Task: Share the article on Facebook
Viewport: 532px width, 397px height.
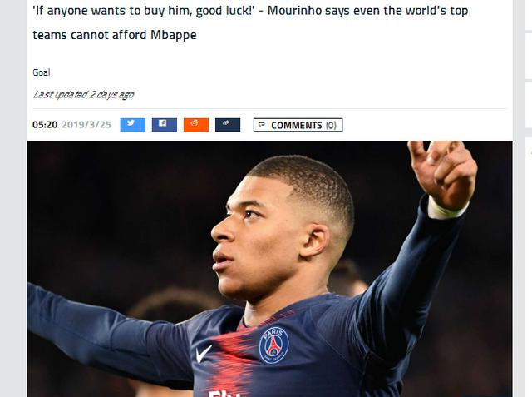Action: [165, 125]
